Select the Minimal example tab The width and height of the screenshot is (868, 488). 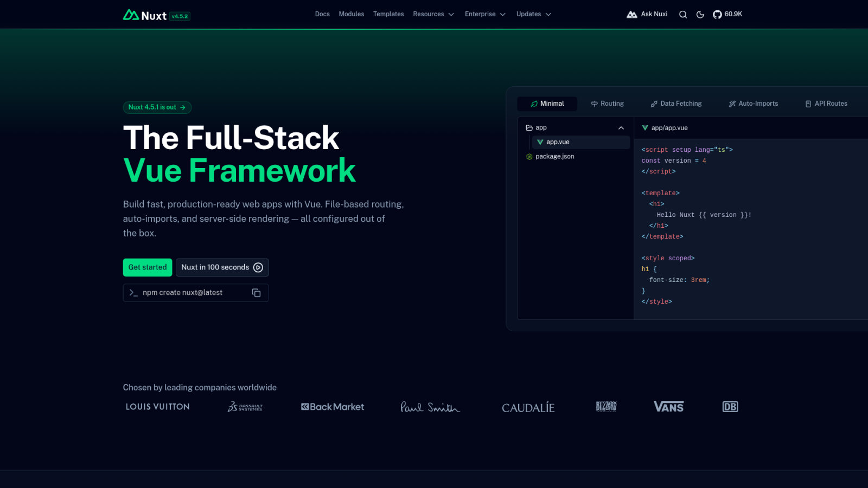tap(547, 104)
